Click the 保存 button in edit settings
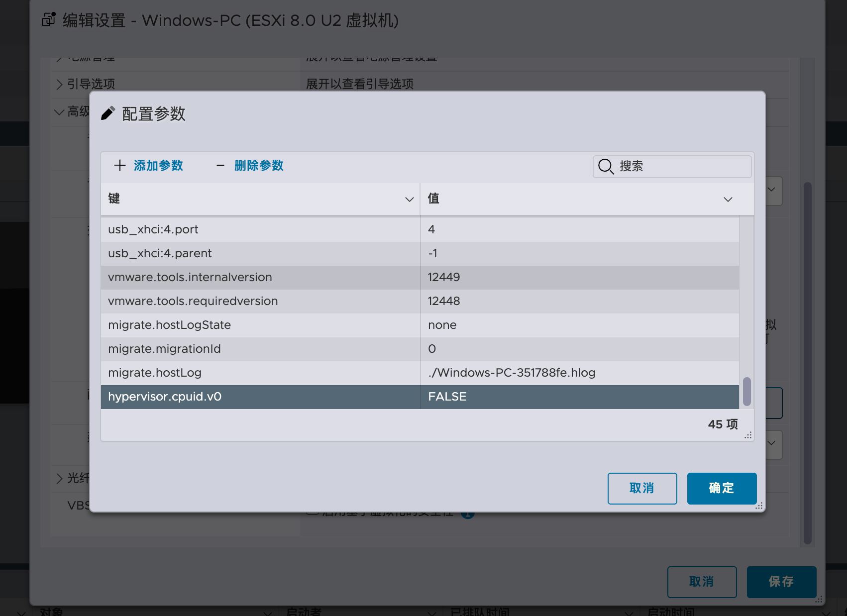This screenshot has height=616, width=847. pyautogui.click(x=781, y=582)
